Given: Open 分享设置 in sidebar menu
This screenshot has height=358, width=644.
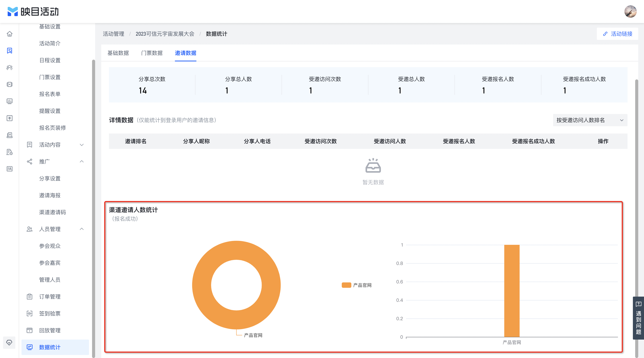Looking at the screenshot, I should tap(50, 178).
